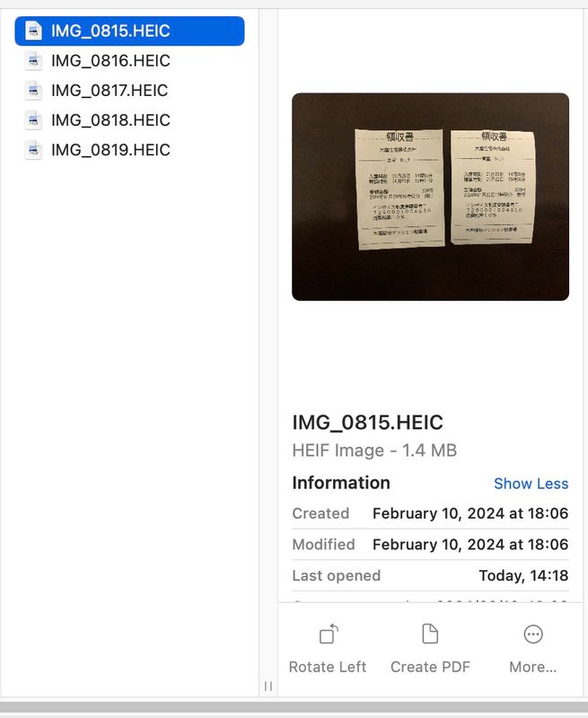Click the IMG_0818.HEIC file icon
The width and height of the screenshot is (588, 718).
pos(33,120)
